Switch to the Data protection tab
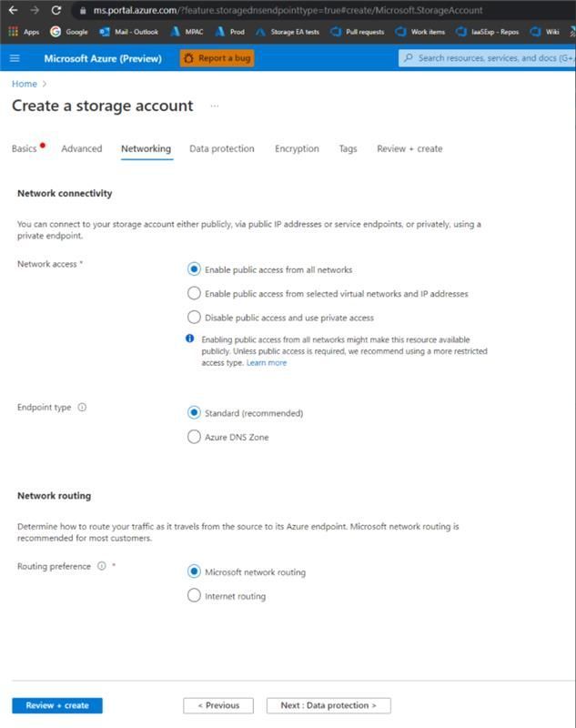 (222, 148)
